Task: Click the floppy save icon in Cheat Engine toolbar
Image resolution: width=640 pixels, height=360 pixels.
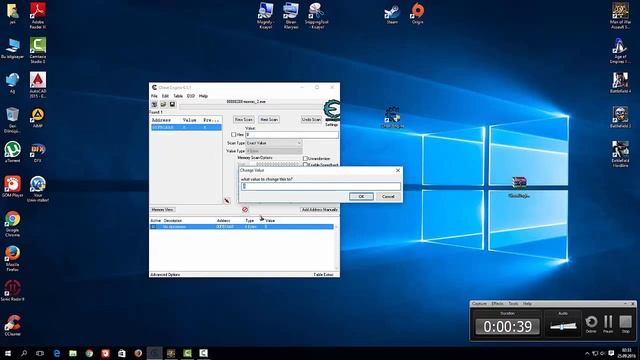Action: pos(172,104)
